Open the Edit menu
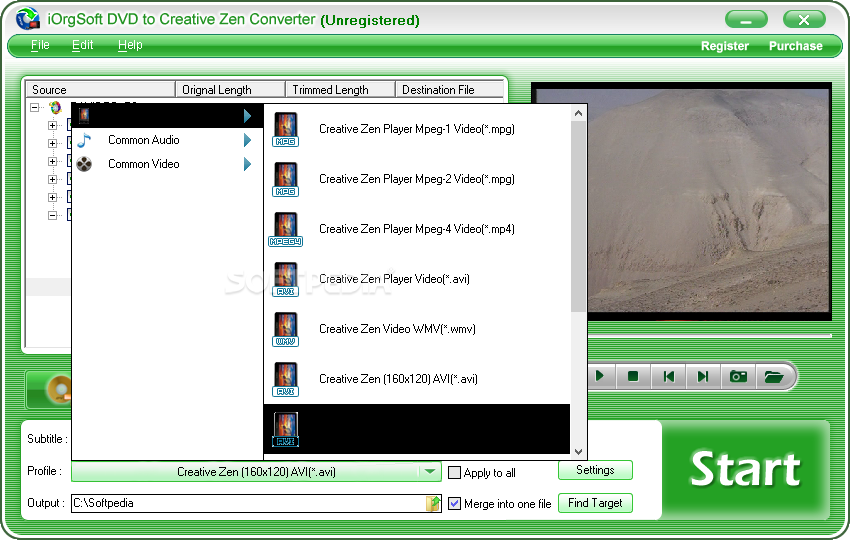Screen dimensions: 850x540 pos(82,45)
